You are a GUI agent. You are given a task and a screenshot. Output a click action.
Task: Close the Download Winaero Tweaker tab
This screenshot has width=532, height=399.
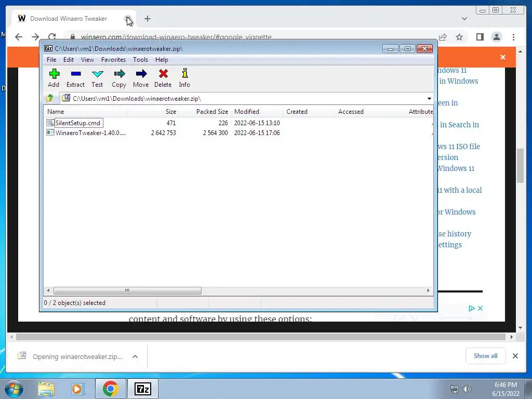(x=128, y=19)
